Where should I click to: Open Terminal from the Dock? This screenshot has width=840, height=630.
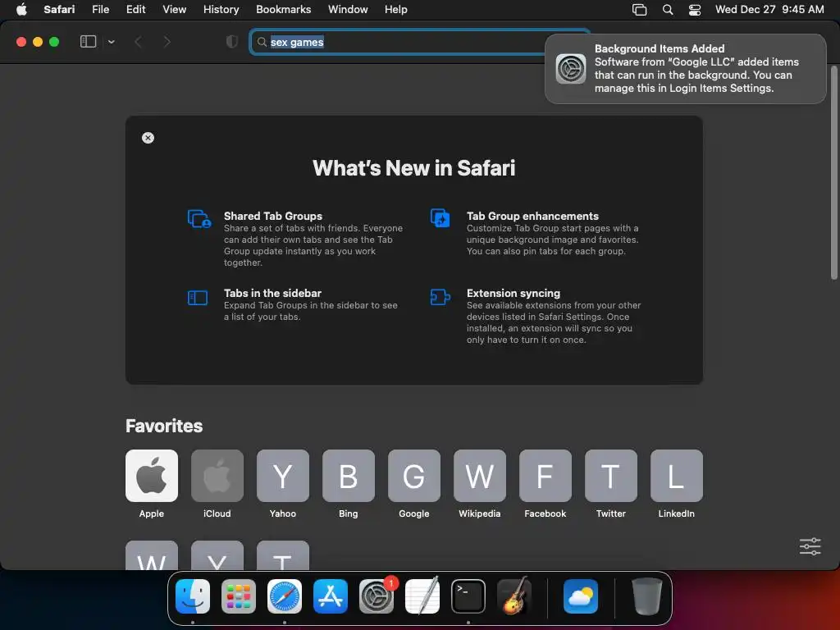pyautogui.click(x=468, y=596)
